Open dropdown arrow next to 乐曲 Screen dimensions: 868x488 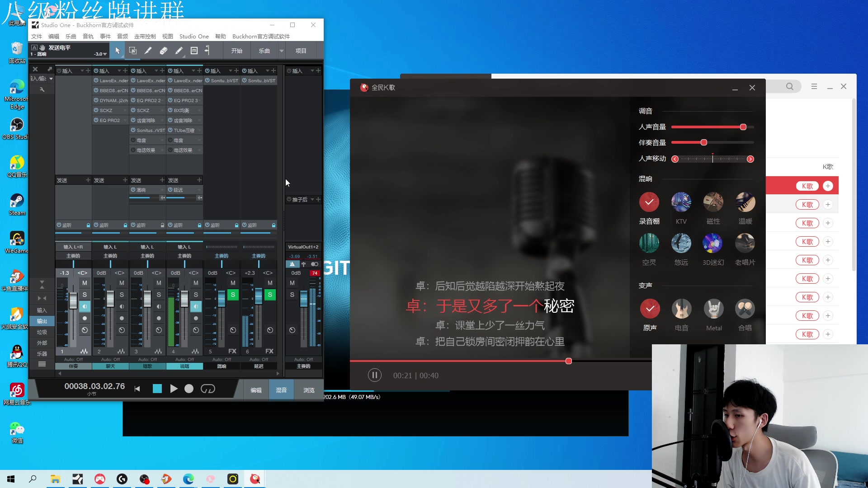(x=282, y=51)
